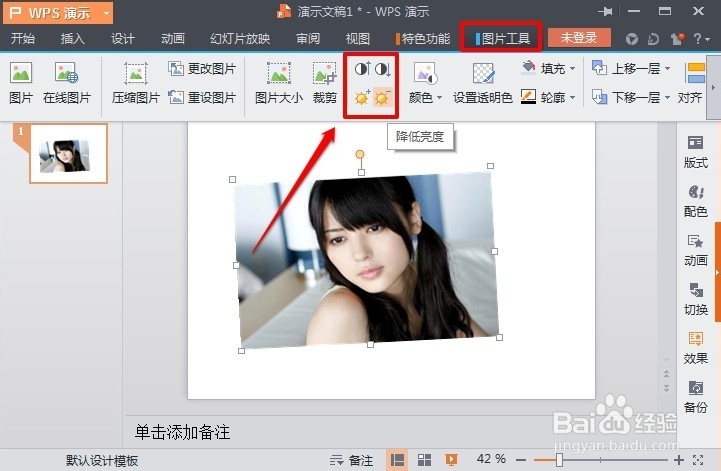Select the 图片工具 Picture Tools tab
The width and height of the screenshot is (721, 471).
pos(502,39)
